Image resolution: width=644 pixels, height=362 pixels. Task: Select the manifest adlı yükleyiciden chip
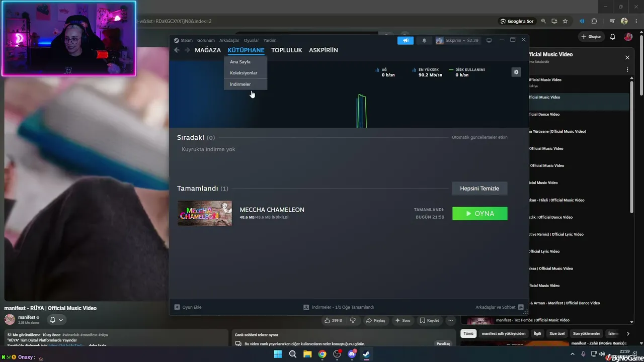coord(504,333)
